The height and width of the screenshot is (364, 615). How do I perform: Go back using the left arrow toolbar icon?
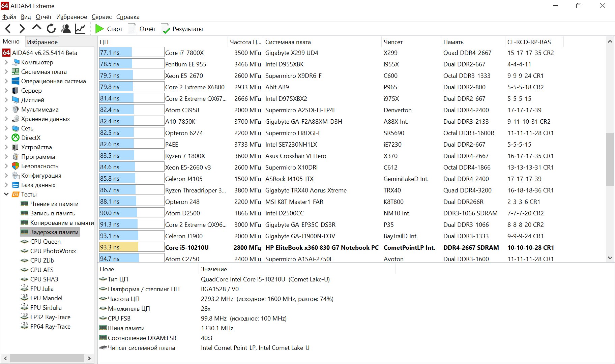(x=8, y=29)
